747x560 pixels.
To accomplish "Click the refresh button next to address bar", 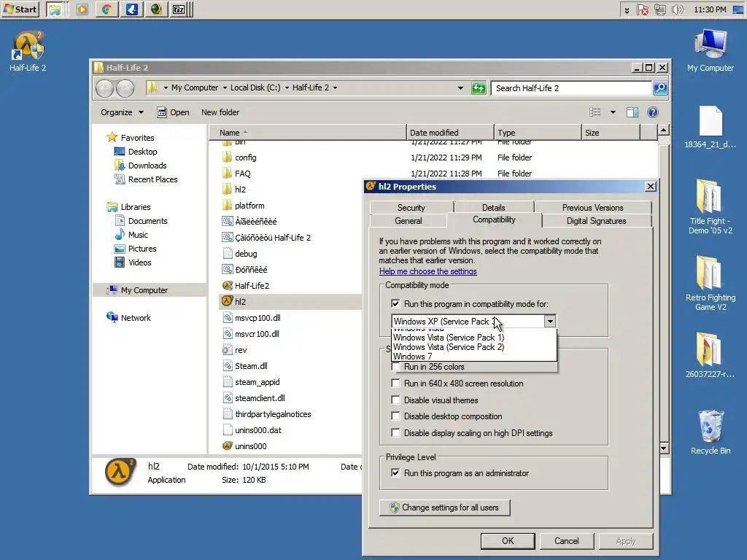I will [x=479, y=88].
